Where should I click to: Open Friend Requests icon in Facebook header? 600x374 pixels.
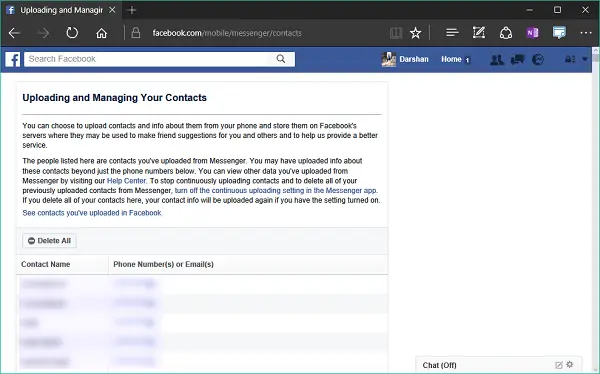[x=497, y=59]
